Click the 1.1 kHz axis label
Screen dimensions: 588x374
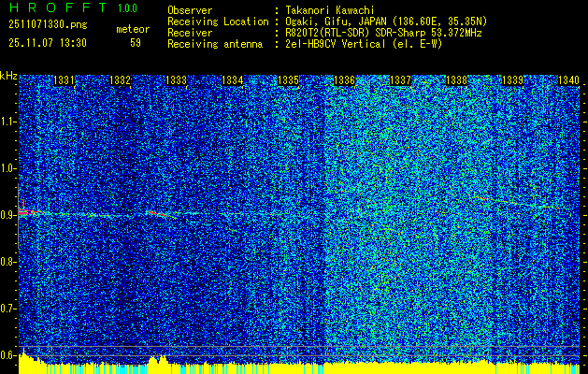[x=7, y=122]
